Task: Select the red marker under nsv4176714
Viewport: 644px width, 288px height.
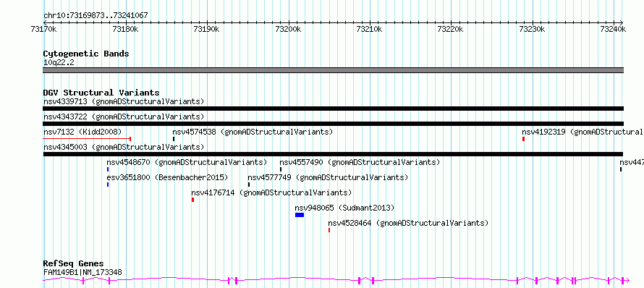Action: tap(192, 200)
